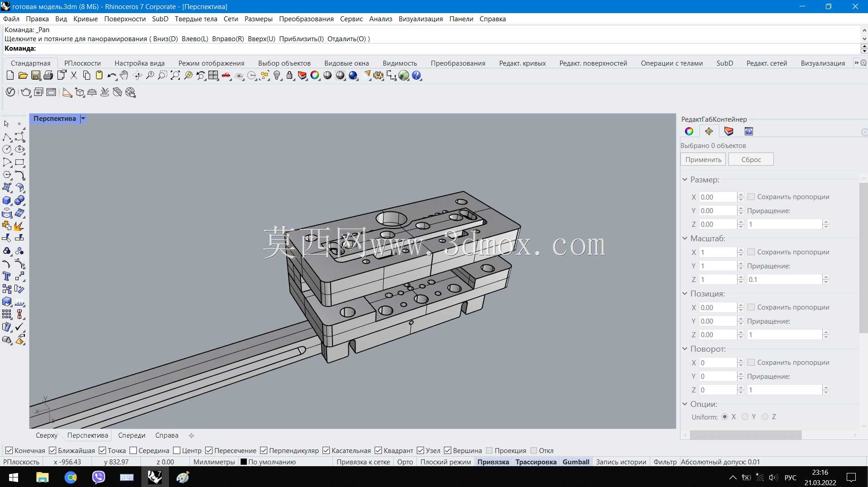
Task: Click the panel horizontal scrollbar
Action: pos(746,435)
